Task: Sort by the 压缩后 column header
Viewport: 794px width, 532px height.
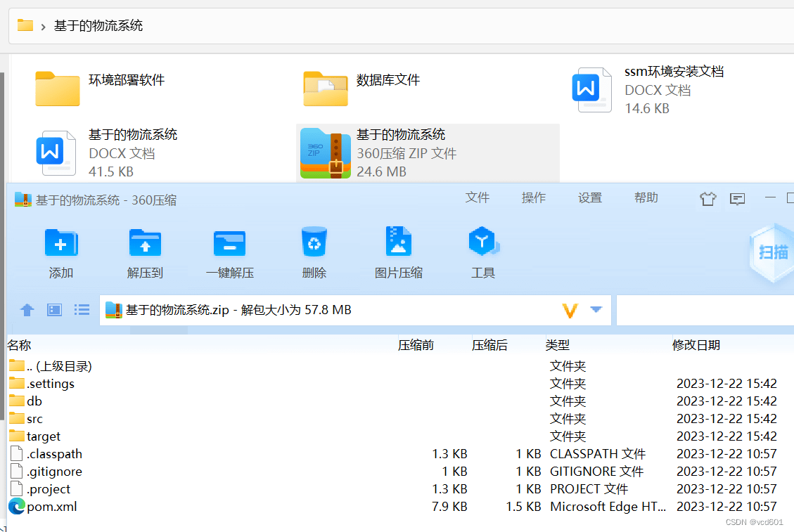Action: (x=489, y=345)
